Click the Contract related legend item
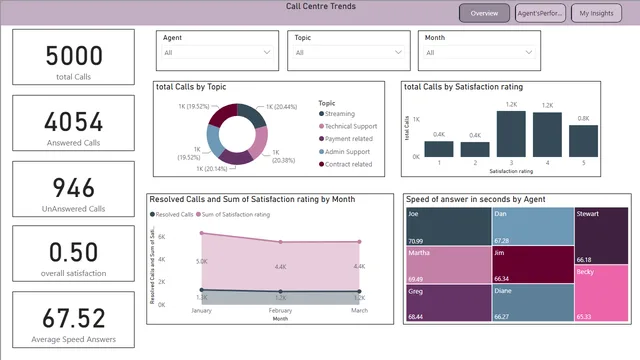The width and height of the screenshot is (640, 360). [345, 164]
